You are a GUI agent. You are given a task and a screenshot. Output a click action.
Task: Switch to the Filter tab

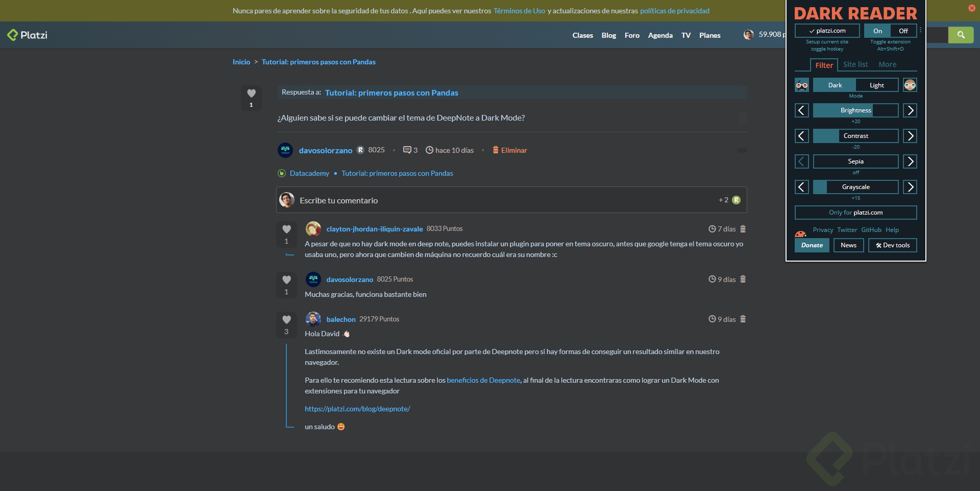tap(824, 65)
